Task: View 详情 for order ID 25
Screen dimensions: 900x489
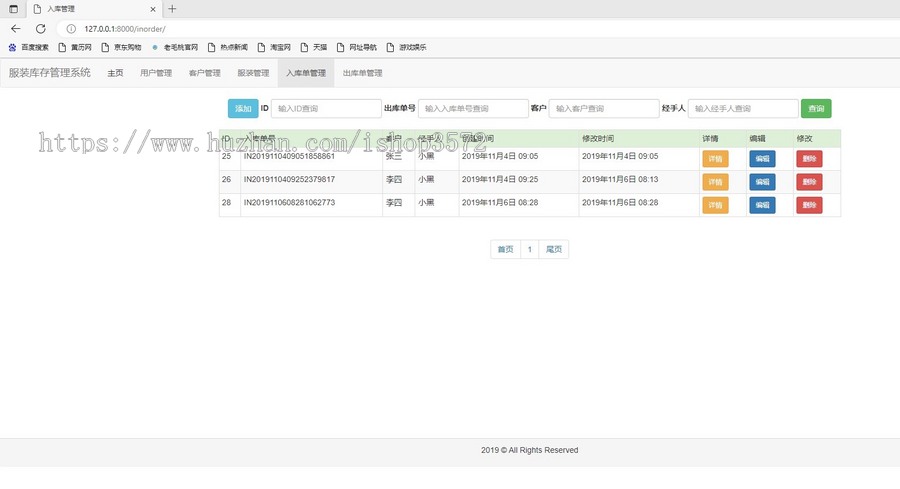Action: coord(715,159)
